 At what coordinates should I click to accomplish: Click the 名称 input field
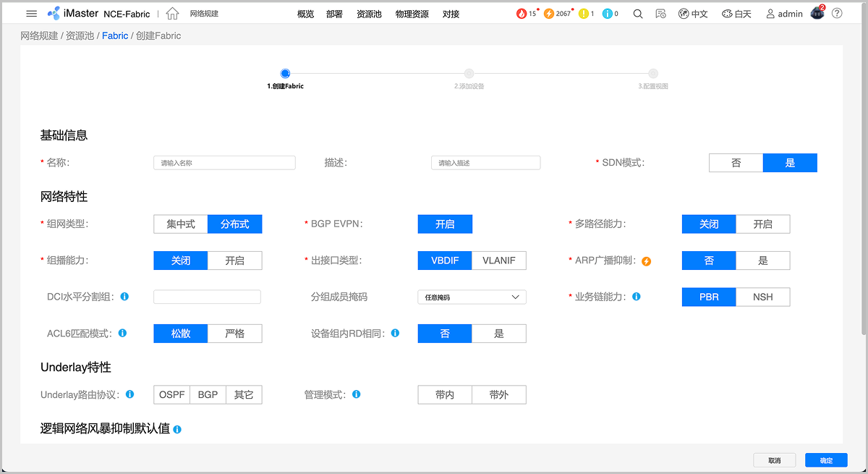pos(224,163)
